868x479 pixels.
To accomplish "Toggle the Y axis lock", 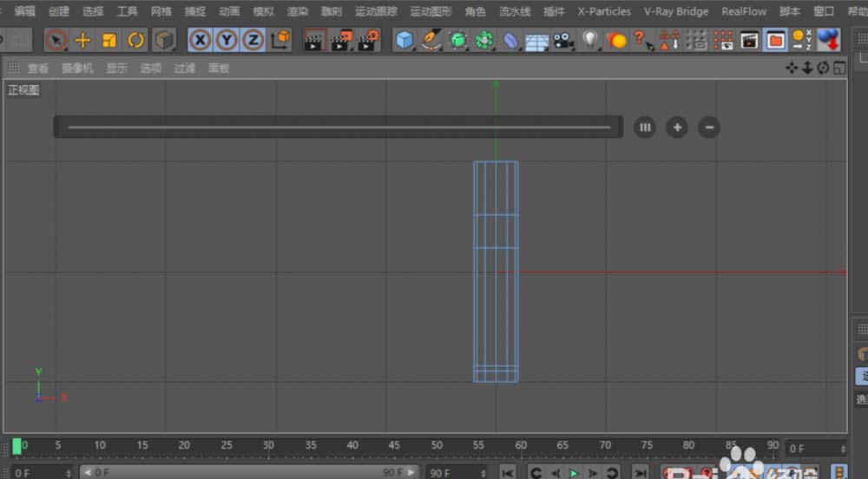I will coord(227,40).
